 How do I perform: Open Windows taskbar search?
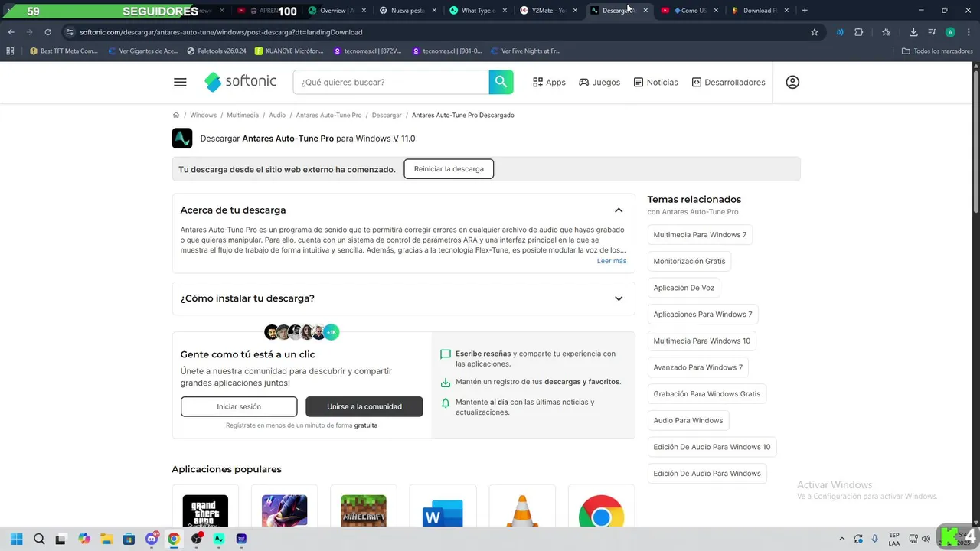tap(39, 539)
